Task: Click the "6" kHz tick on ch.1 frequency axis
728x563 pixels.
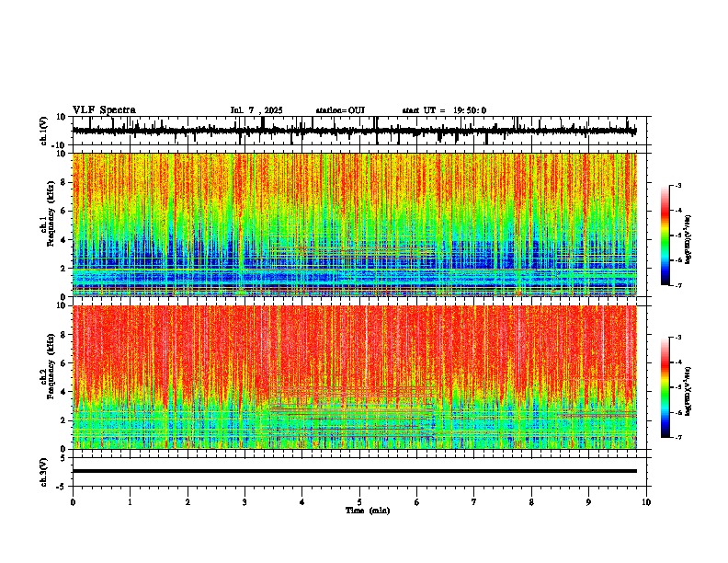Action: 64,212
